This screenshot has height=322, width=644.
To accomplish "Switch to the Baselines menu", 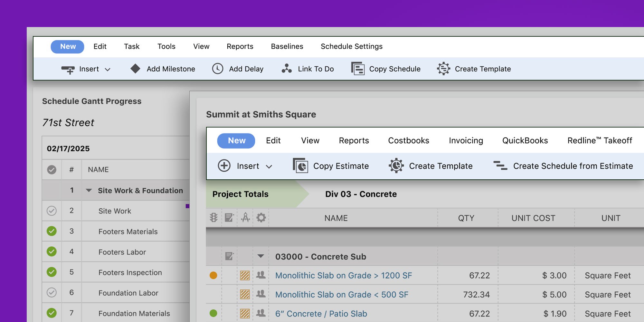I will pos(287,46).
